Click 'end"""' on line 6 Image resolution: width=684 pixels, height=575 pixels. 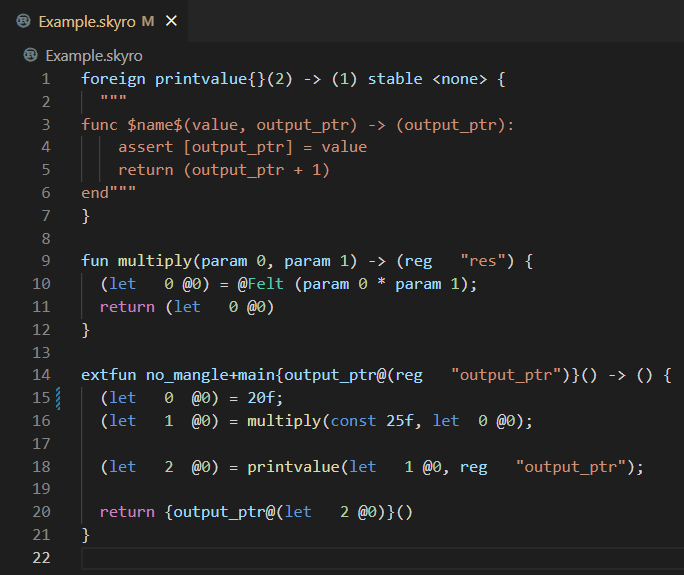tap(109, 192)
